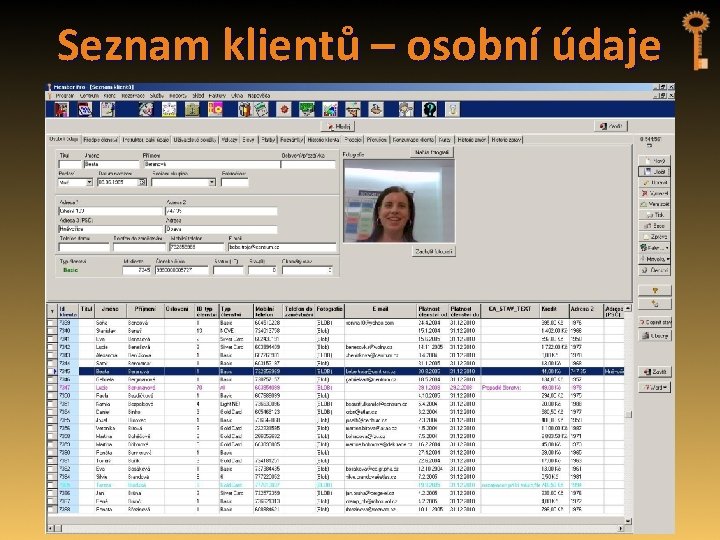This screenshot has width=720, height=540.
Task: Click the capture button below the photo
Action: pos(433,251)
